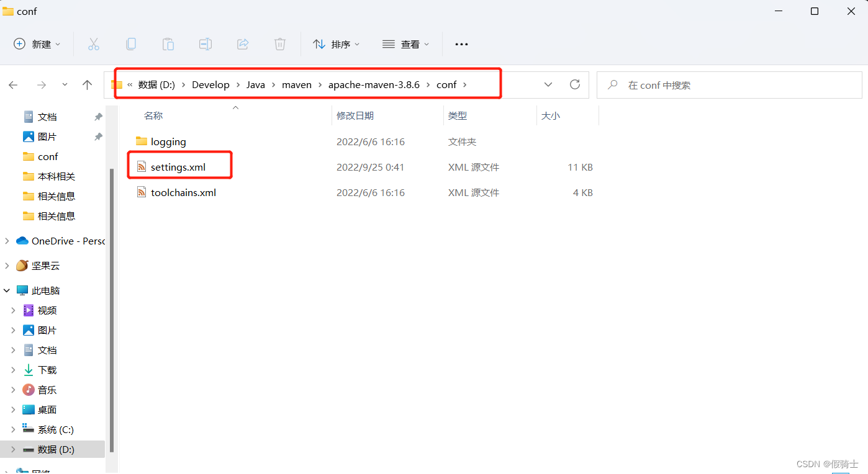Collapse the 此电脑 tree node
This screenshot has width=868, height=474.
(7, 290)
